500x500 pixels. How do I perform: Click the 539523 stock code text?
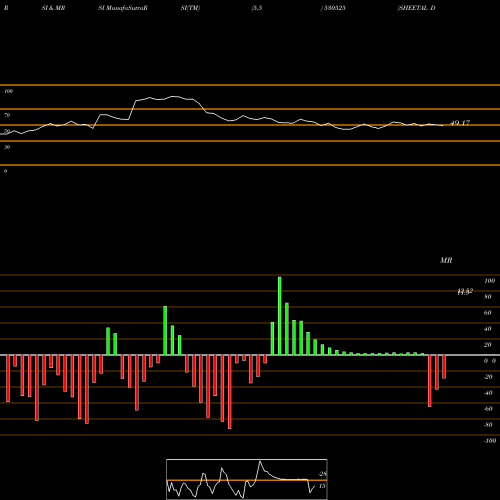[334, 8]
